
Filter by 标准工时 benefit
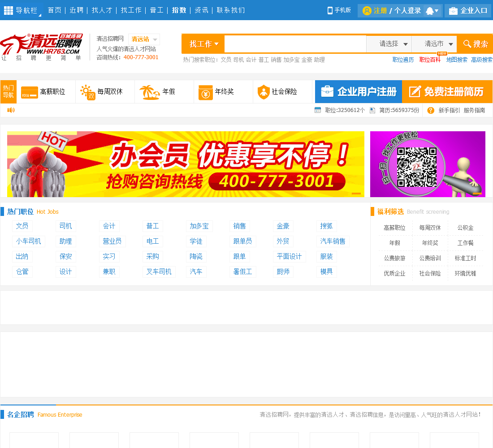point(465,258)
